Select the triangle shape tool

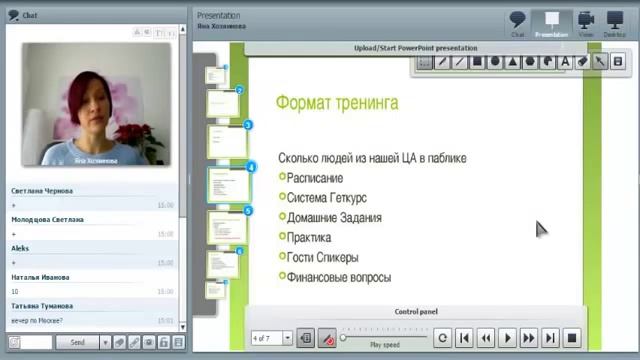pyautogui.click(x=513, y=62)
